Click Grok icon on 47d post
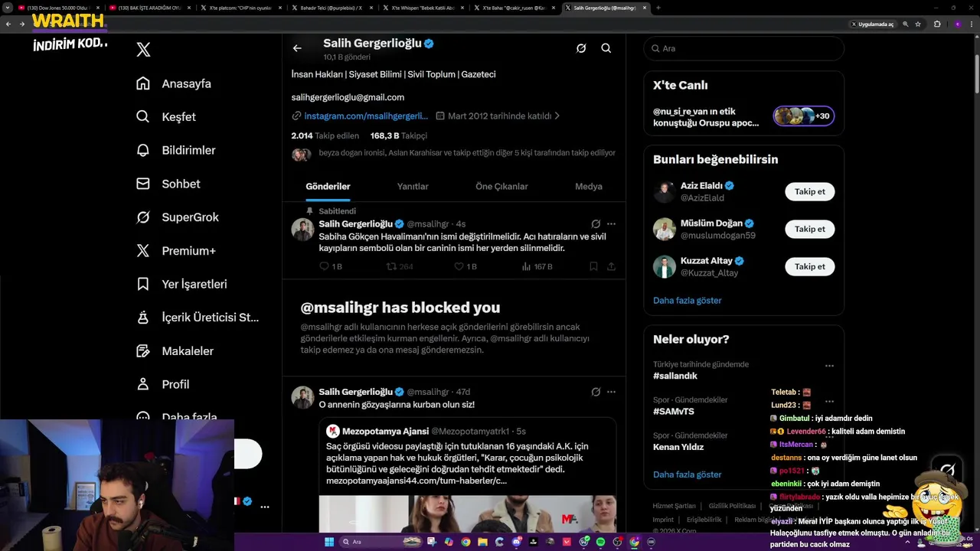The image size is (980, 551). pyautogui.click(x=596, y=392)
